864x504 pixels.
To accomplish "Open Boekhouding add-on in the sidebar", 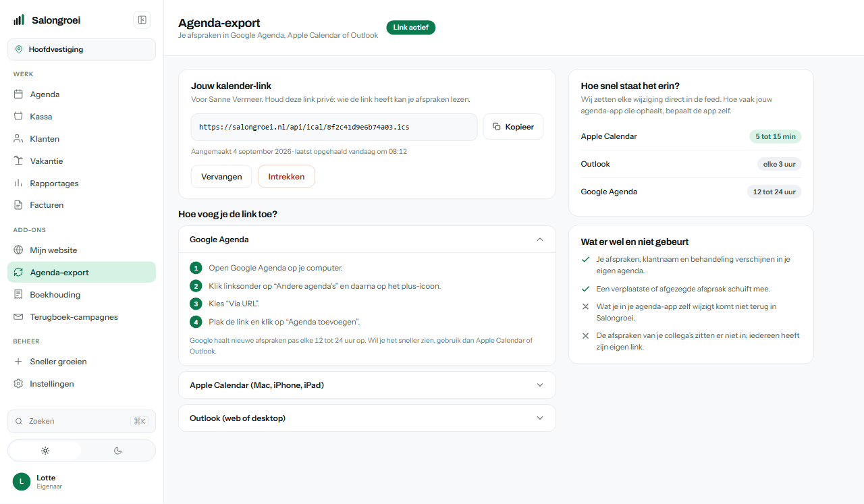I will (x=82, y=295).
